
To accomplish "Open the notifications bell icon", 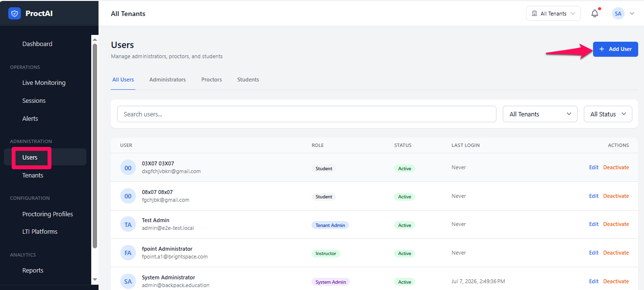I will tap(594, 14).
